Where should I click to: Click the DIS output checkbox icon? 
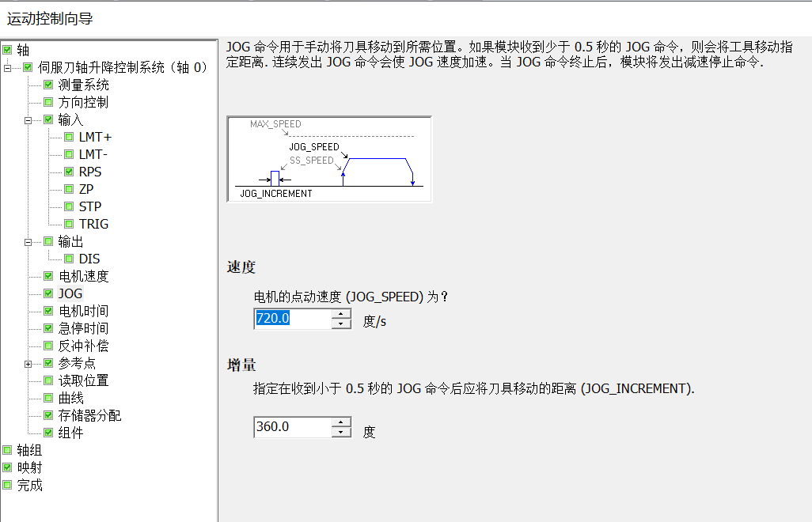pyautogui.click(x=69, y=259)
